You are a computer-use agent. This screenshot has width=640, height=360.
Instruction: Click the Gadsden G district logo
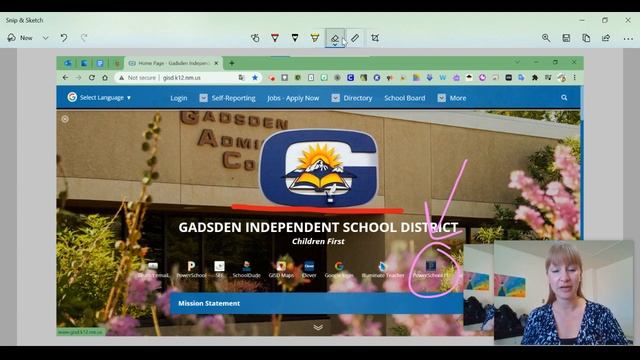click(x=319, y=168)
